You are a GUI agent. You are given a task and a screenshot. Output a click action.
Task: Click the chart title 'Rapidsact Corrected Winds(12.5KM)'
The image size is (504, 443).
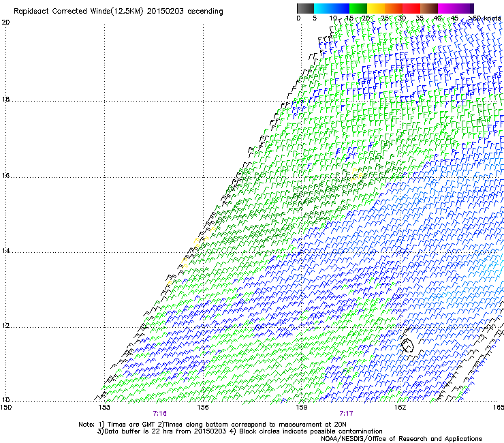78,12
